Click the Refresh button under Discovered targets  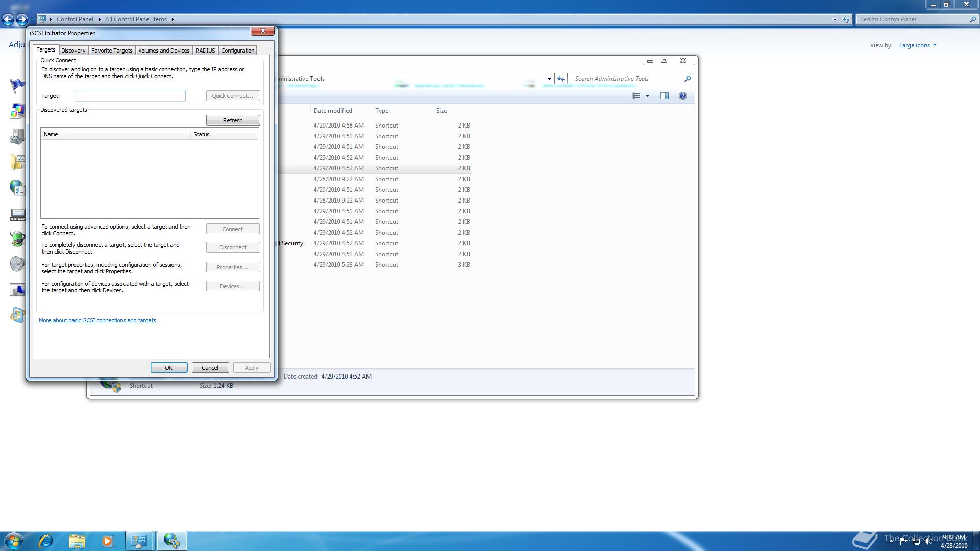click(x=233, y=120)
